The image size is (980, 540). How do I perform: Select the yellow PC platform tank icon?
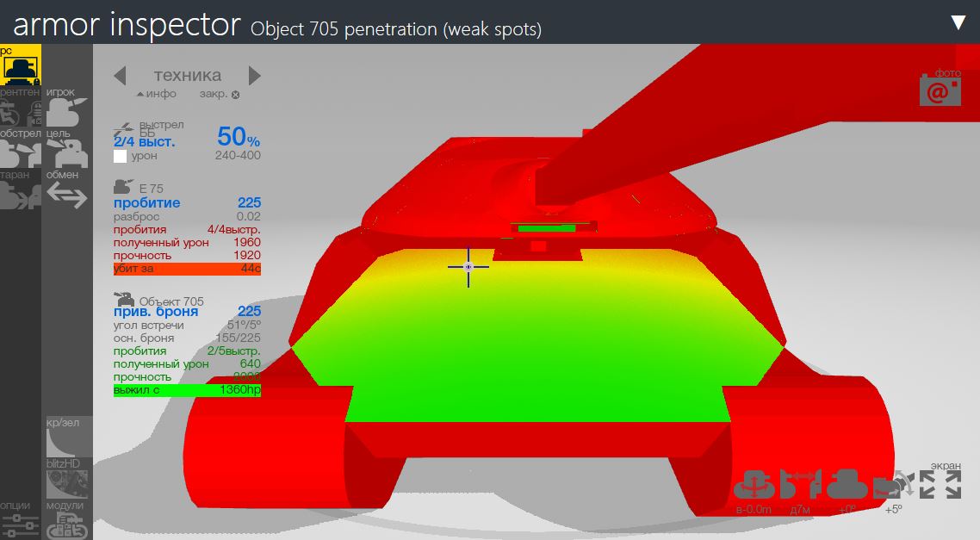(x=20, y=65)
